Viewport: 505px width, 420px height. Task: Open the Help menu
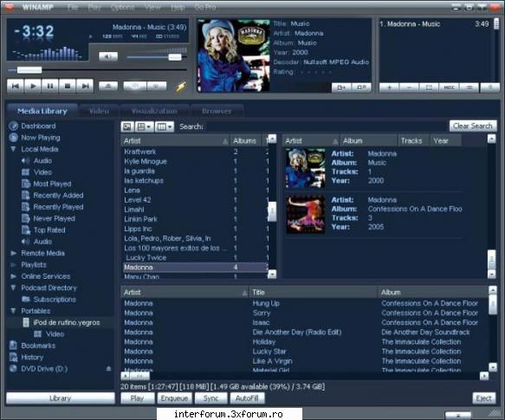pyautogui.click(x=178, y=7)
